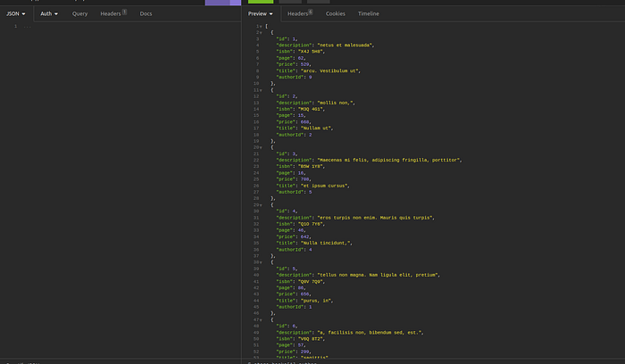The width and height of the screenshot is (625, 364).
Task: Click the "Q0V 7Q9" isbn value
Action: click(311, 282)
